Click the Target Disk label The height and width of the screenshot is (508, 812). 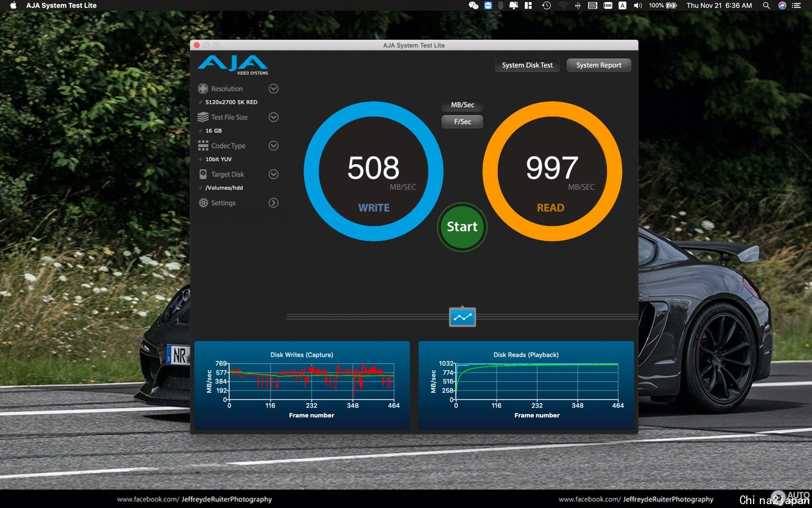coord(227,174)
